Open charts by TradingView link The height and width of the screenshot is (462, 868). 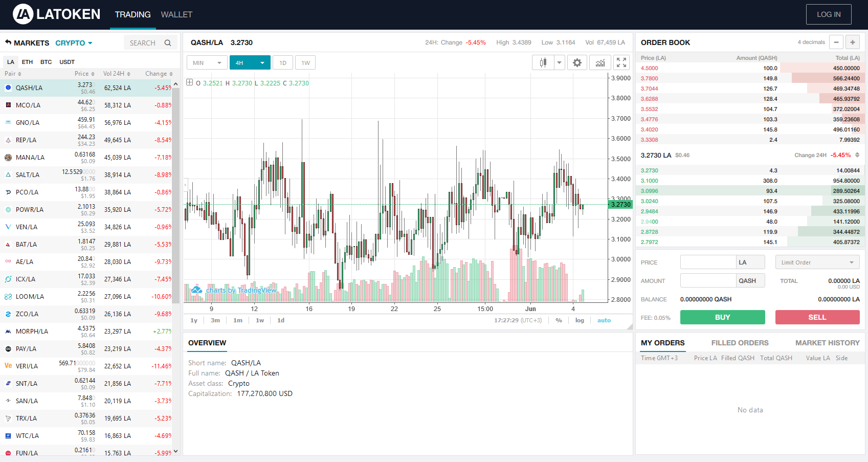coord(241,290)
